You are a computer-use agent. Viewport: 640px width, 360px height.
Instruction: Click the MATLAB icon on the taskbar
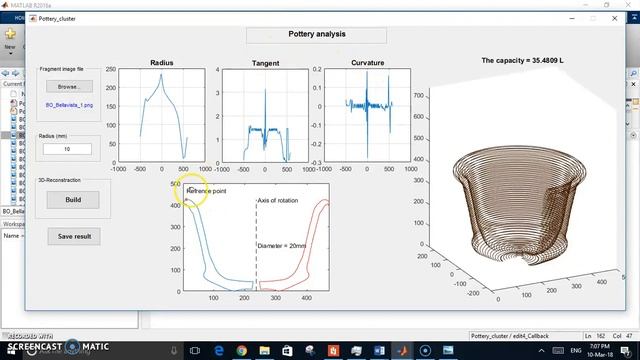[x=402, y=351]
